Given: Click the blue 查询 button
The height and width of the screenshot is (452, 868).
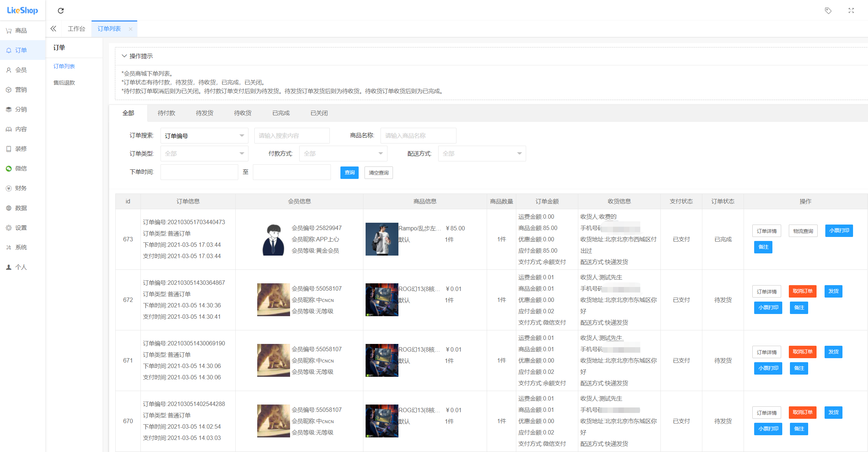Looking at the screenshot, I should (x=349, y=173).
